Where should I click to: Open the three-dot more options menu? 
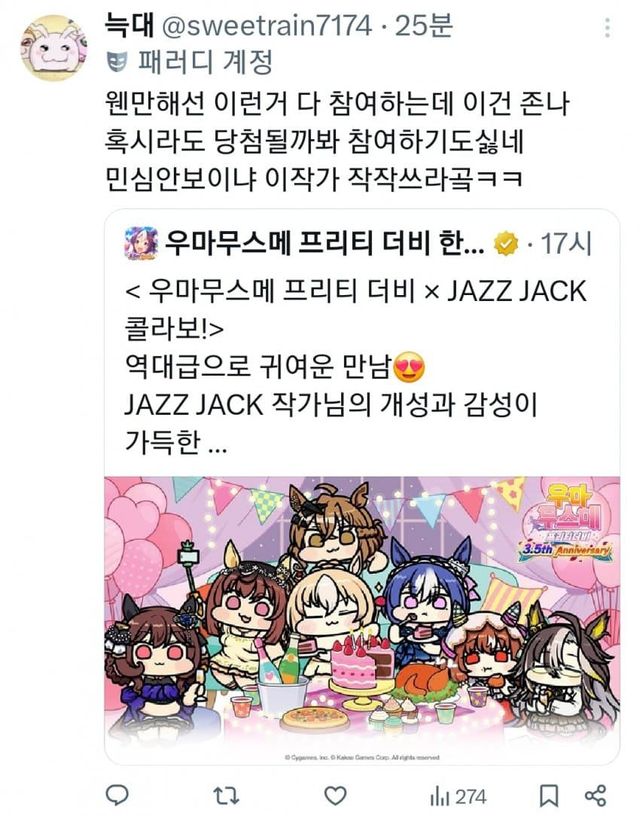(x=607, y=28)
